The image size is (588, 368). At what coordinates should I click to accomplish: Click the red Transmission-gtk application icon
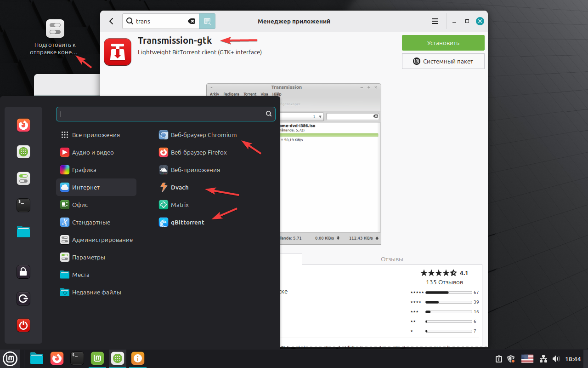point(118,52)
